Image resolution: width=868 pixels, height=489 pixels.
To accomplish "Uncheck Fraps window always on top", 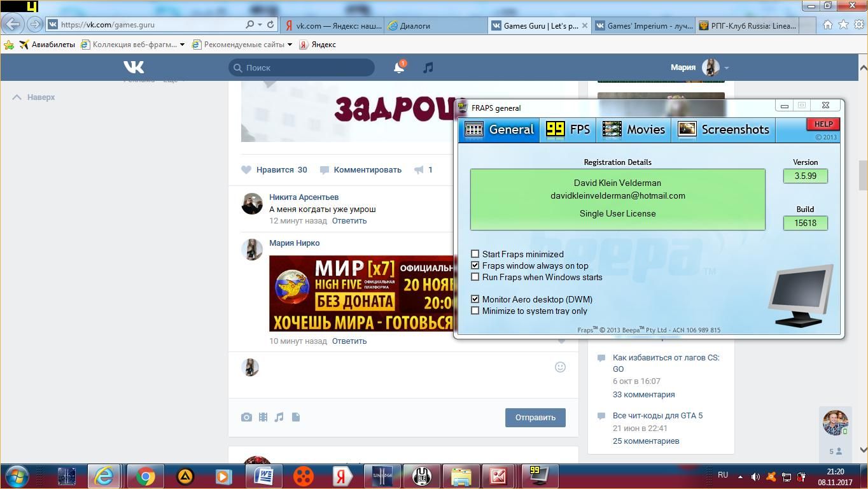I will pos(475,266).
